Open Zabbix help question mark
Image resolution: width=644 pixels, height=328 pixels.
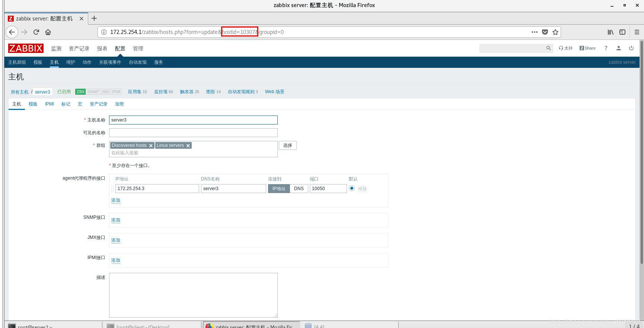[606, 48]
